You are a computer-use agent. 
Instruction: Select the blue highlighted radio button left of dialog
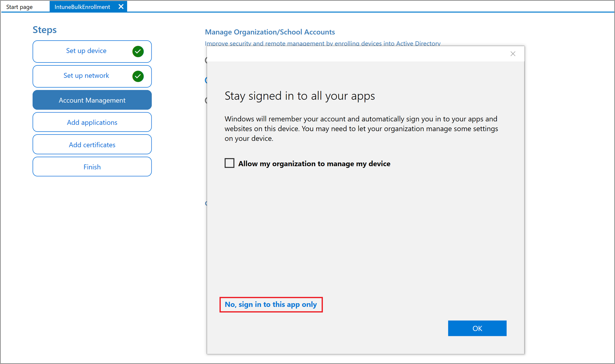pos(207,80)
